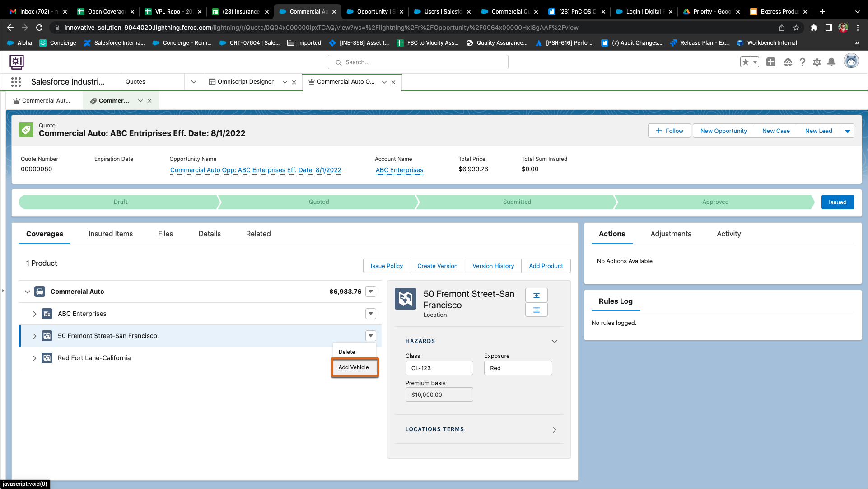Click the New Opportunity button
Image resolution: width=868 pixels, height=489 pixels.
723,131
